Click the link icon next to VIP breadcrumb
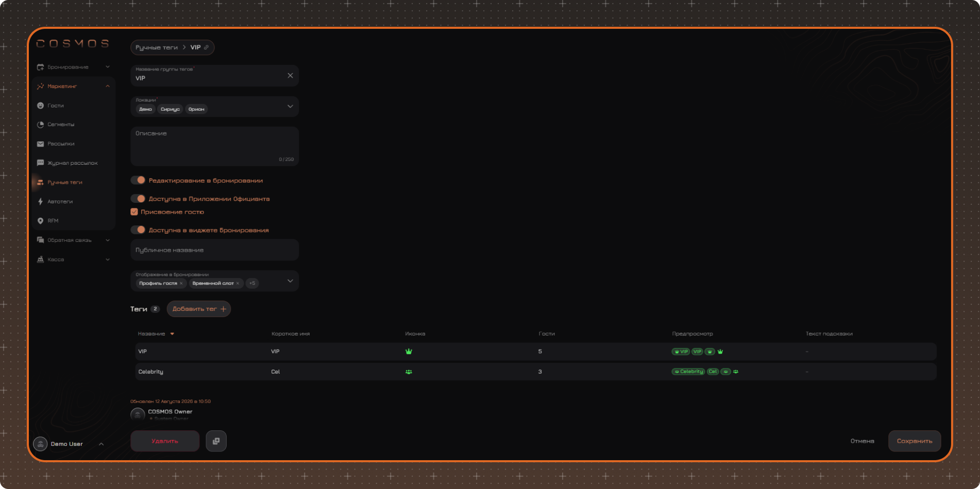Image resolution: width=980 pixels, height=489 pixels. coord(207,47)
